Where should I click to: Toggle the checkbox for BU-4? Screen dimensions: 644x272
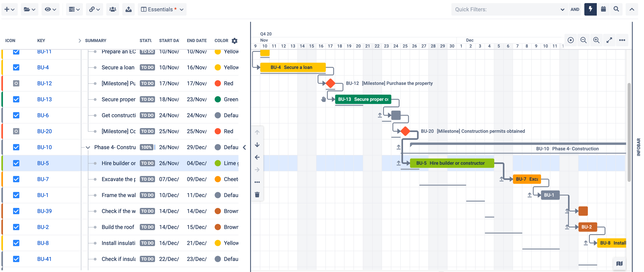pos(16,67)
